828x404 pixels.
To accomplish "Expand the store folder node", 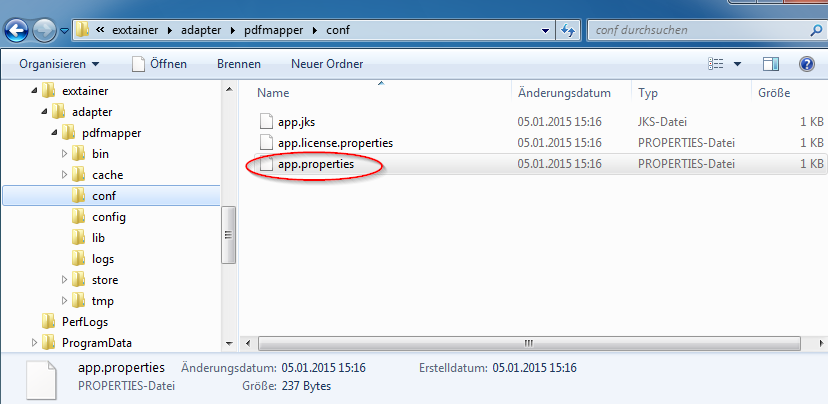I will click(64, 279).
